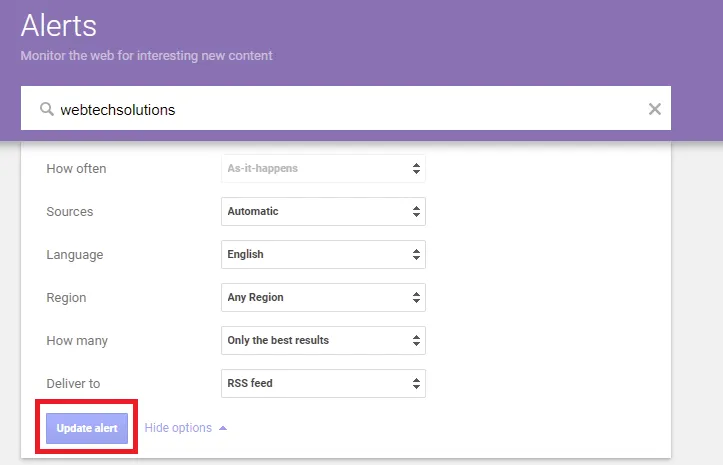Click the Sources label

pyautogui.click(x=70, y=211)
